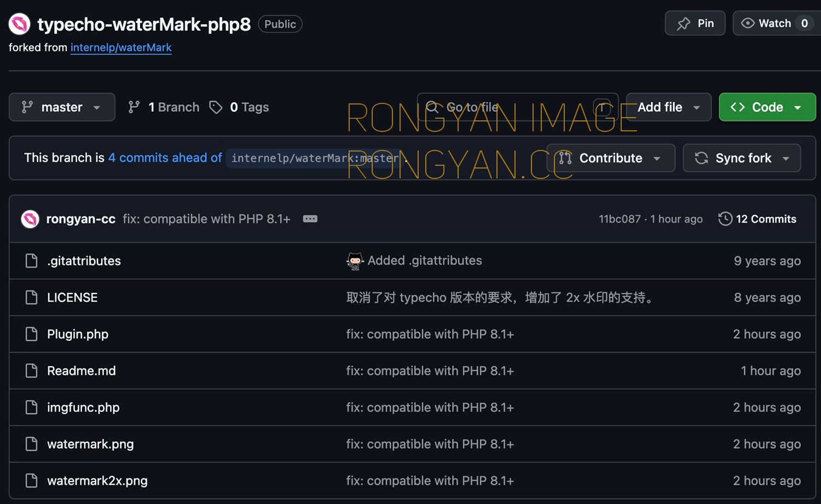This screenshot has width=821, height=504.
Task: Open the commit message in the imgfunc.php row
Action: pyautogui.click(x=430, y=408)
